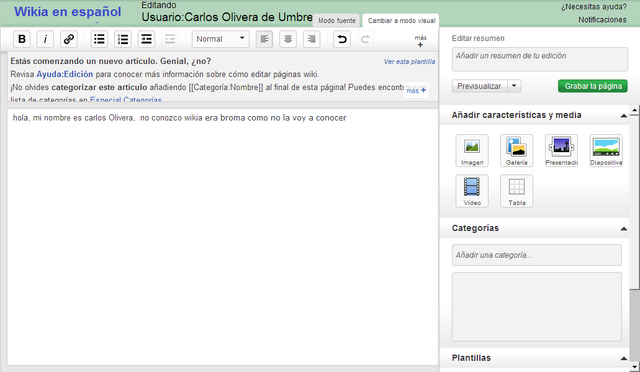Focus the Añadir una categoría field
The width and height of the screenshot is (640, 372).
[537, 255]
